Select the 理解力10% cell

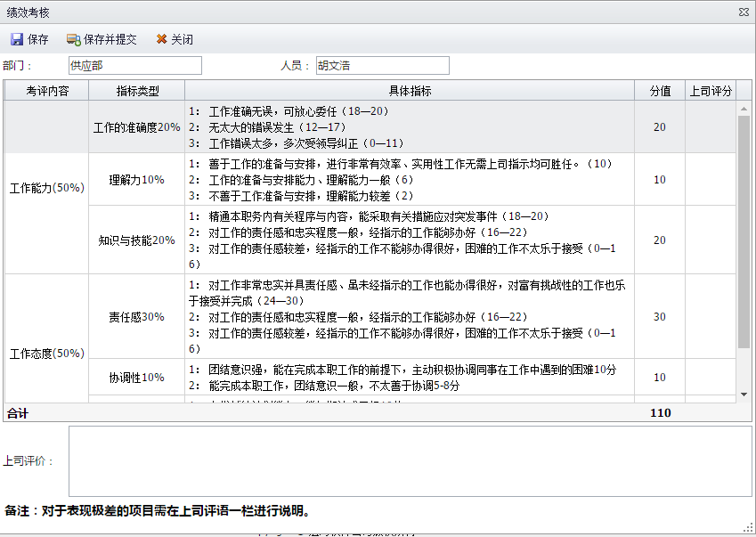tap(137, 180)
